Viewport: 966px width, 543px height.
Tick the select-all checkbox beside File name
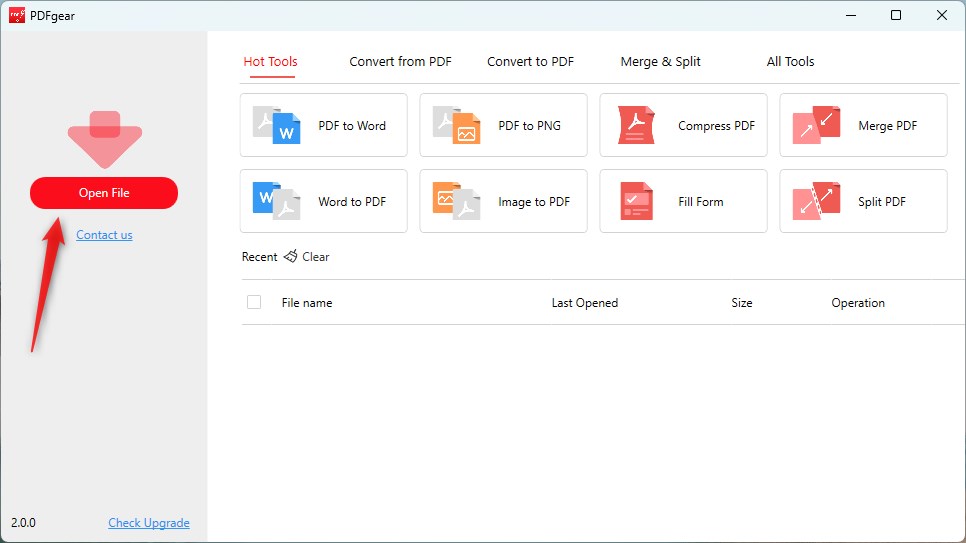(254, 302)
